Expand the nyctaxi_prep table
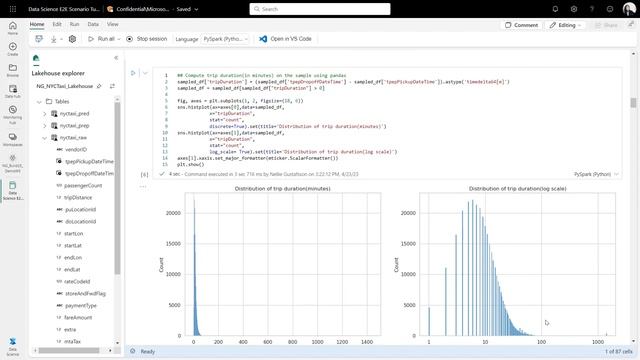This screenshot has width=640, height=360. (45, 126)
